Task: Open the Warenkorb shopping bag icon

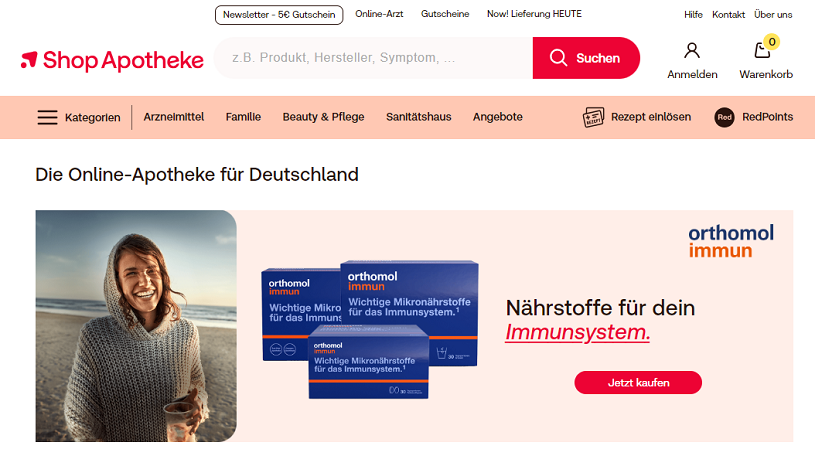Action: pyautogui.click(x=762, y=51)
